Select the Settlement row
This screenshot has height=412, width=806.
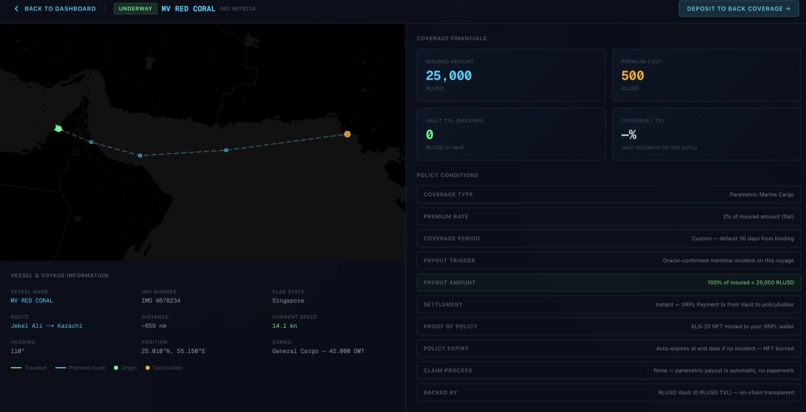coord(609,305)
